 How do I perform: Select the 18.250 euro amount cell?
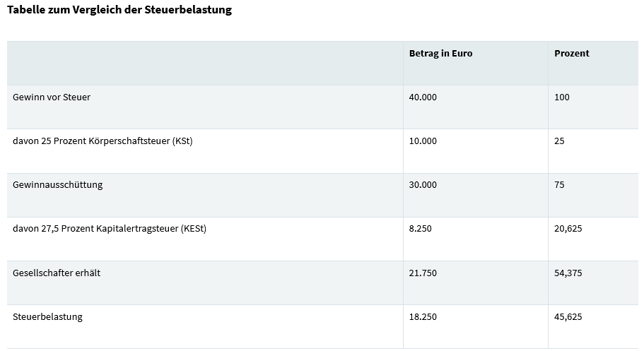(423, 316)
